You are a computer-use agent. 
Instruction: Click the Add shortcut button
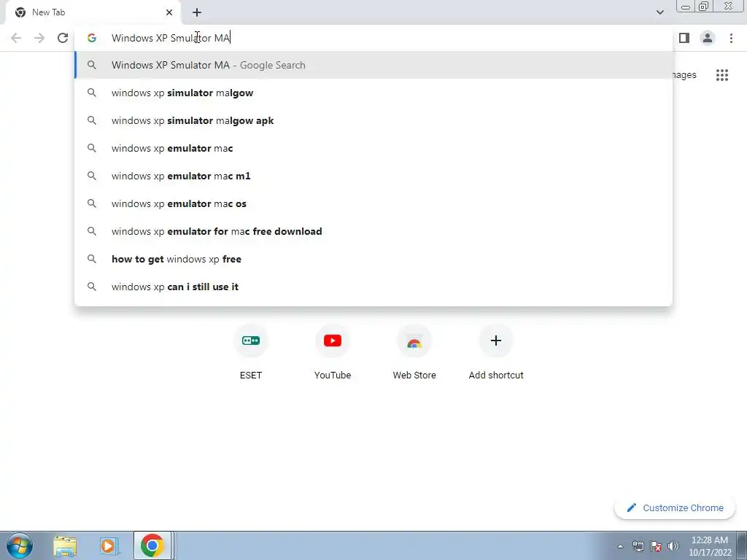[x=496, y=353]
